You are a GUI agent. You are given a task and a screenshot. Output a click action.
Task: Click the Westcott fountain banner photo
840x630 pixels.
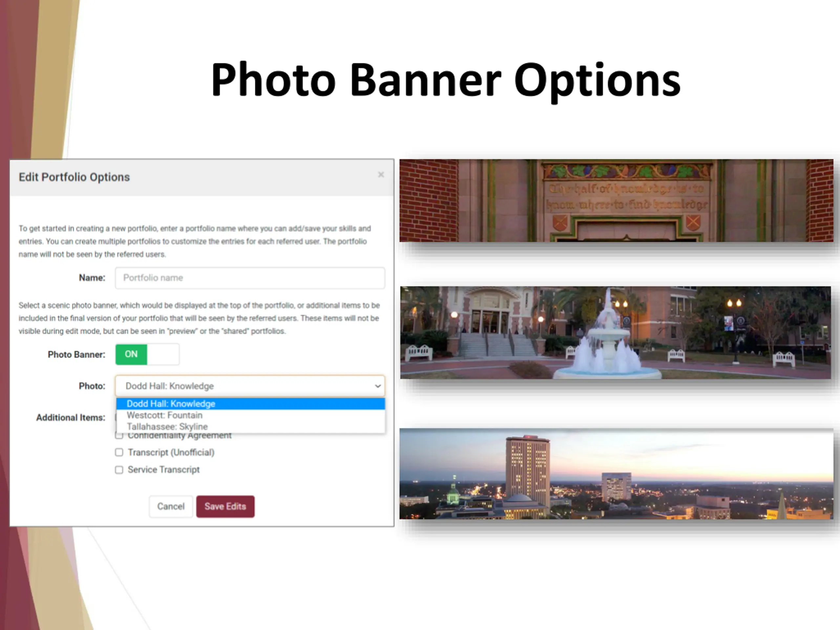click(616, 333)
